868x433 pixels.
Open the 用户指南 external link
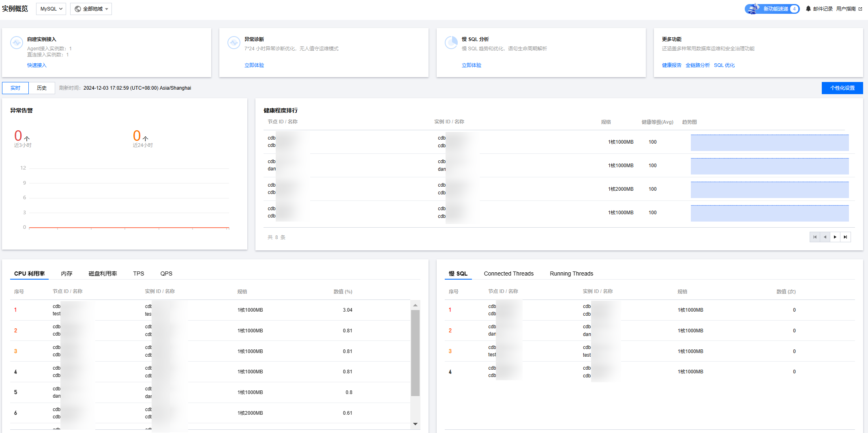[x=849, y=9]
